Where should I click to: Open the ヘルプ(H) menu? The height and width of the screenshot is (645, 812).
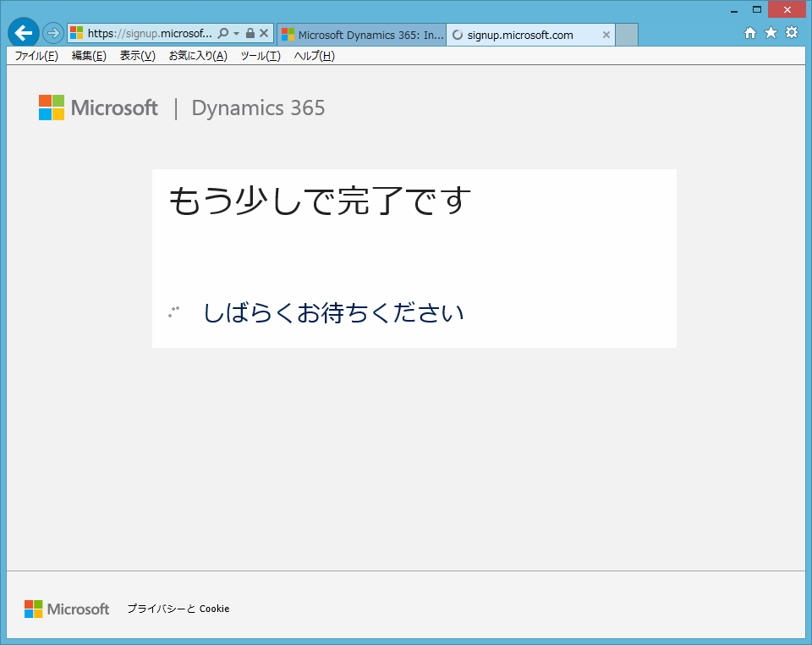[x=315, y=56]
